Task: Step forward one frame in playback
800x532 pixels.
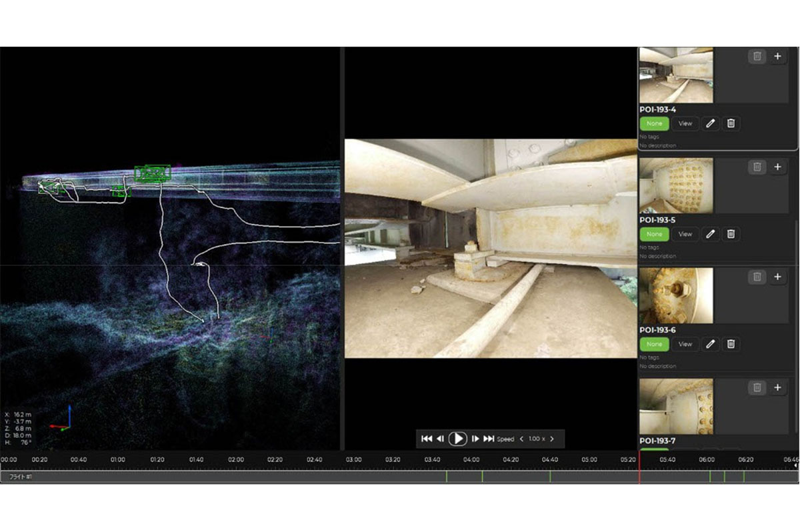Action: (x=475, y=439)
